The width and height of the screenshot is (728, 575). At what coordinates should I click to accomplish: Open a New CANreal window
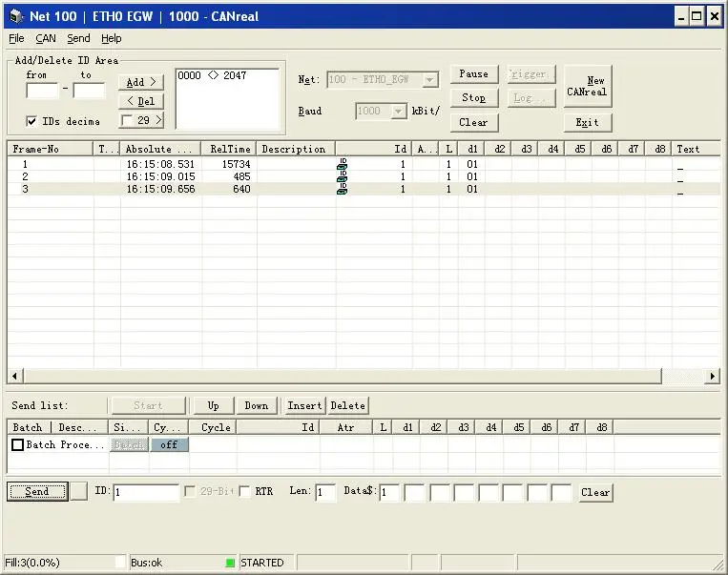click(588, 87)
